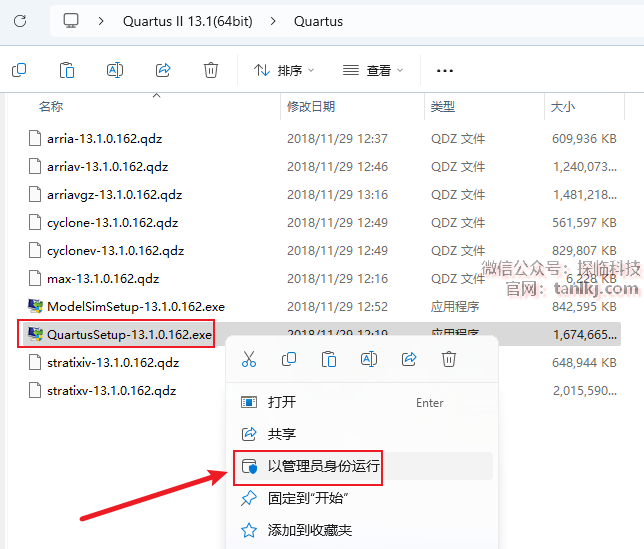Sort by 大小 column header

563,107
